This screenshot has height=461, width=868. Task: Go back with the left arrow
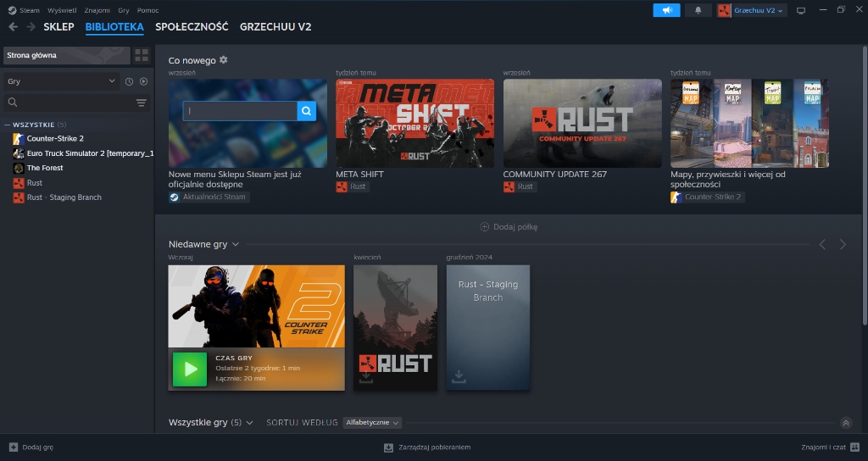pos(14,26)
